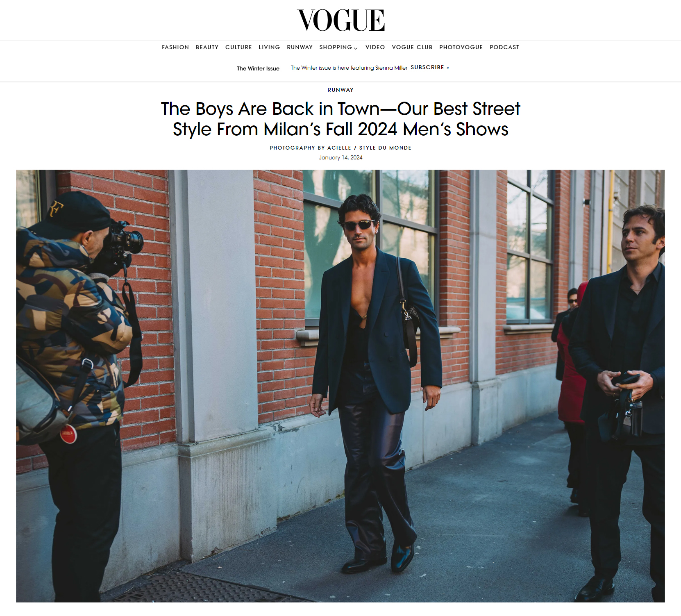681x616 pixels.
Task: Click the Shopping chevron arrow
Action: (356, 48)
